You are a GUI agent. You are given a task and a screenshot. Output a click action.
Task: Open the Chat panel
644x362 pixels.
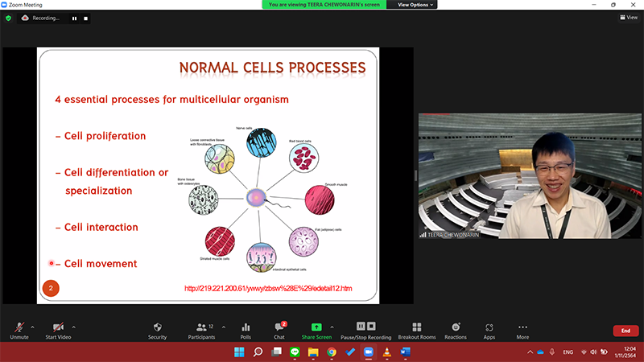coord(279,331)
